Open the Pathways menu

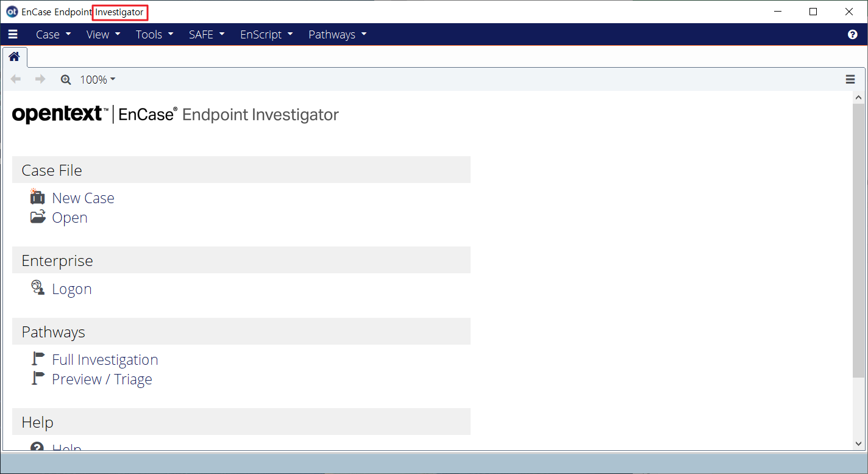click(x=337, y=35)
